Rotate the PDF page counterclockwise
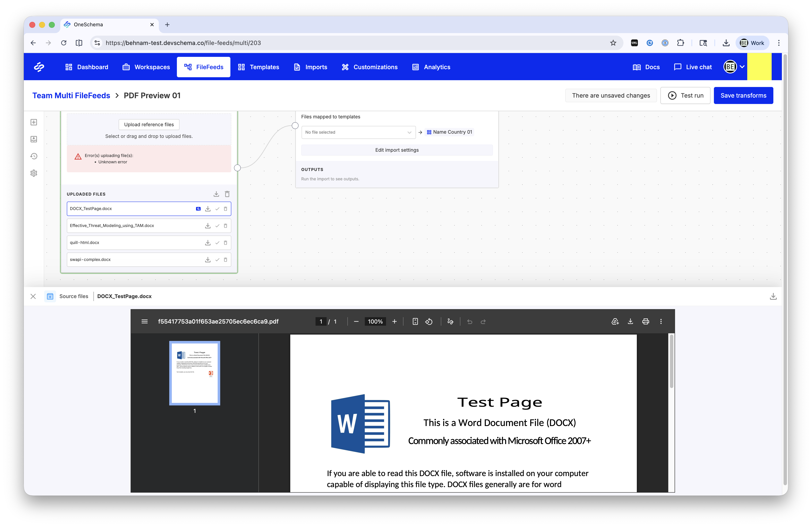 pyautogui.click(x=429, y=321)
